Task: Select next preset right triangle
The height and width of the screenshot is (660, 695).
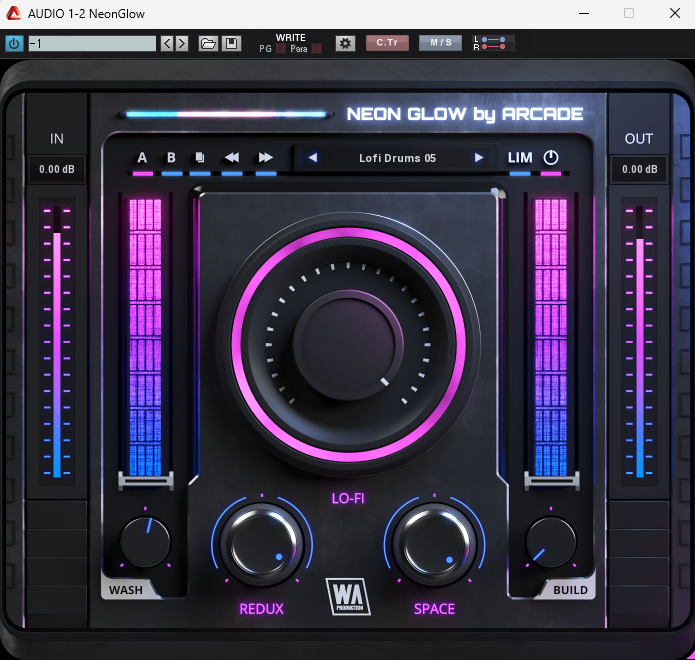Action: pos(479,158)
